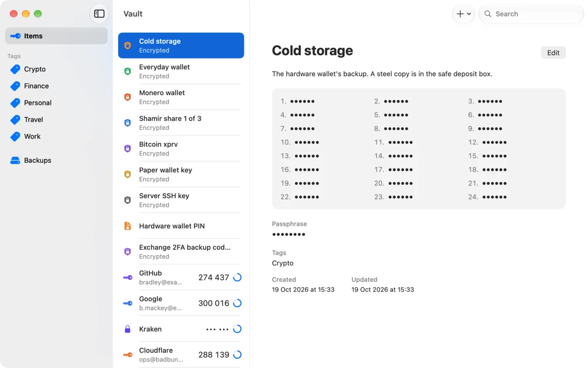Reveal seed word number 1
This screenshot has width=588, height=368.
302,101
